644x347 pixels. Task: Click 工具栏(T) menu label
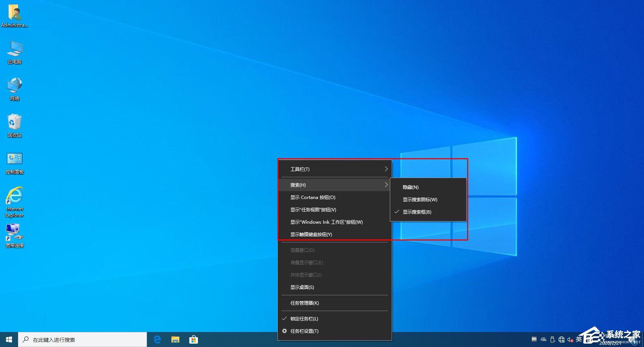[x=300, y=169]
